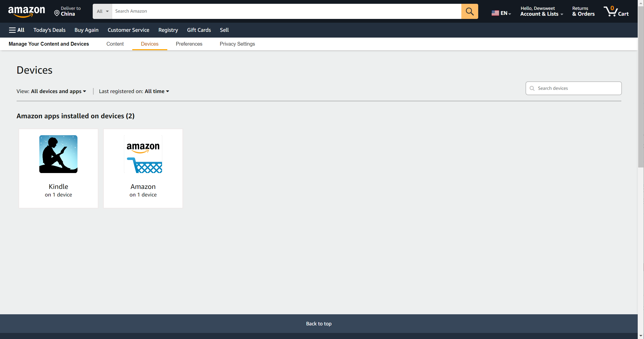644x339 pixels.
Task: Click 'Amazon' card title text
Action: coord(143,187)
